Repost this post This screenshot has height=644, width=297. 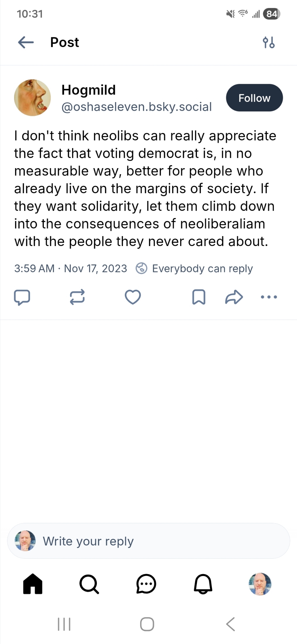click(x=77, y=297)
